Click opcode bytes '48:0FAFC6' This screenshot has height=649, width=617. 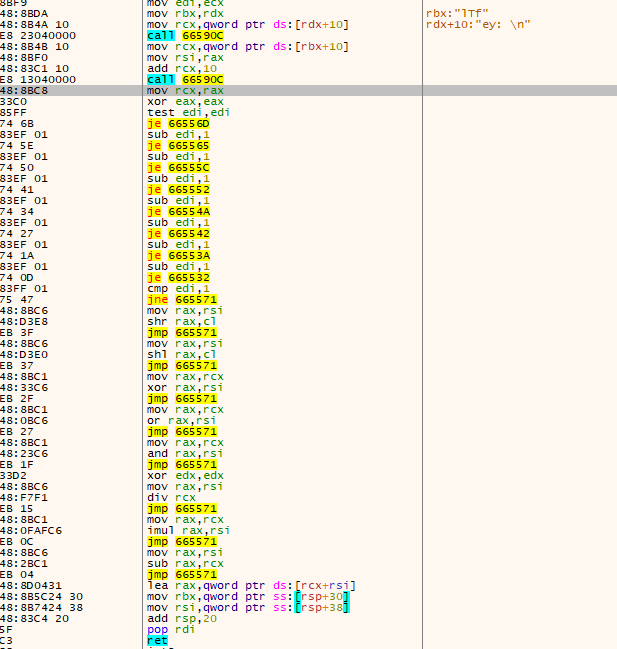[x=31, y=531]
